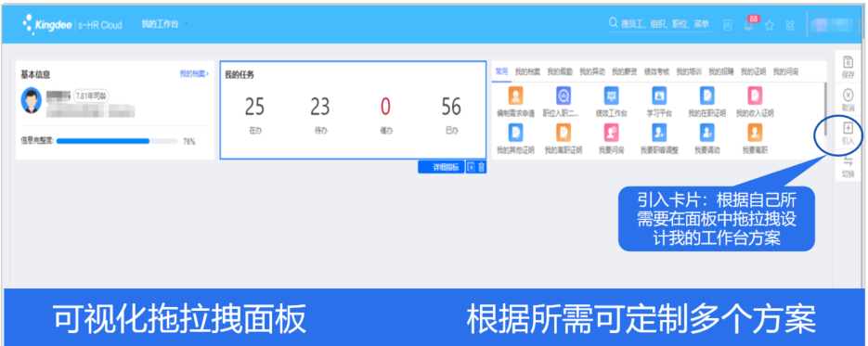Launch the 绩效工作台 icon
The image size is (868, 346).
coord(612,96)
